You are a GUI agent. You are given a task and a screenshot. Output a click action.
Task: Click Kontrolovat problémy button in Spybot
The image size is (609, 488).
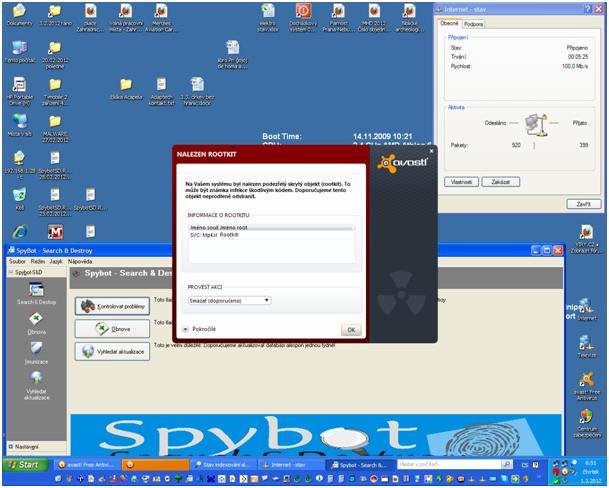pyautogui.click(x=112, y=306)
